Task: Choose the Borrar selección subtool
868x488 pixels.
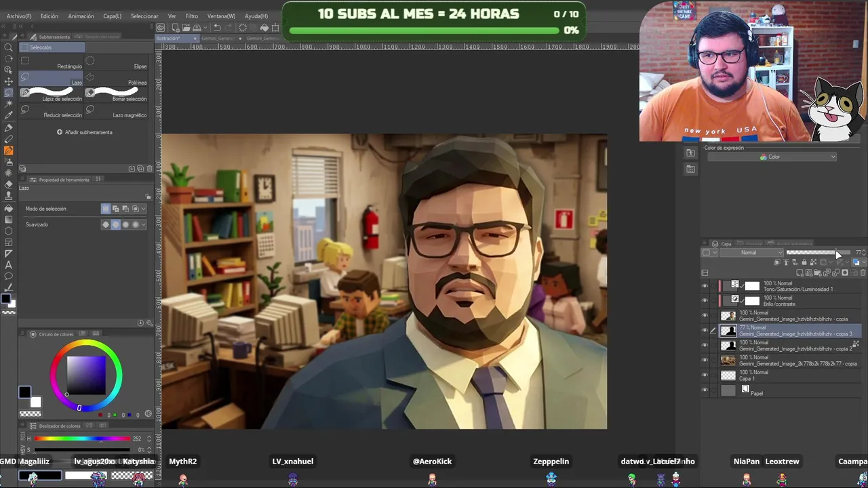Action: [117, 94]
